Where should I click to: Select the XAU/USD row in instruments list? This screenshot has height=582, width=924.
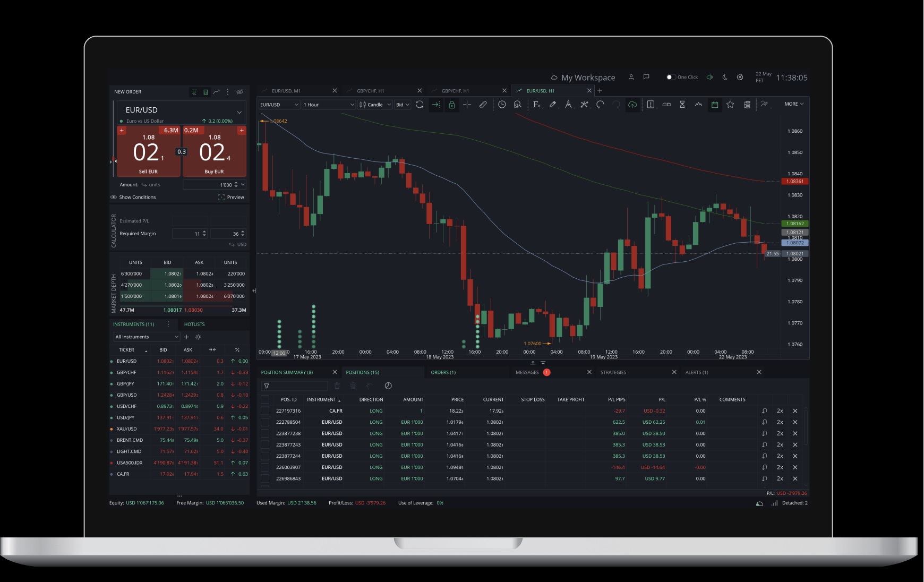[x=179, y=429]
